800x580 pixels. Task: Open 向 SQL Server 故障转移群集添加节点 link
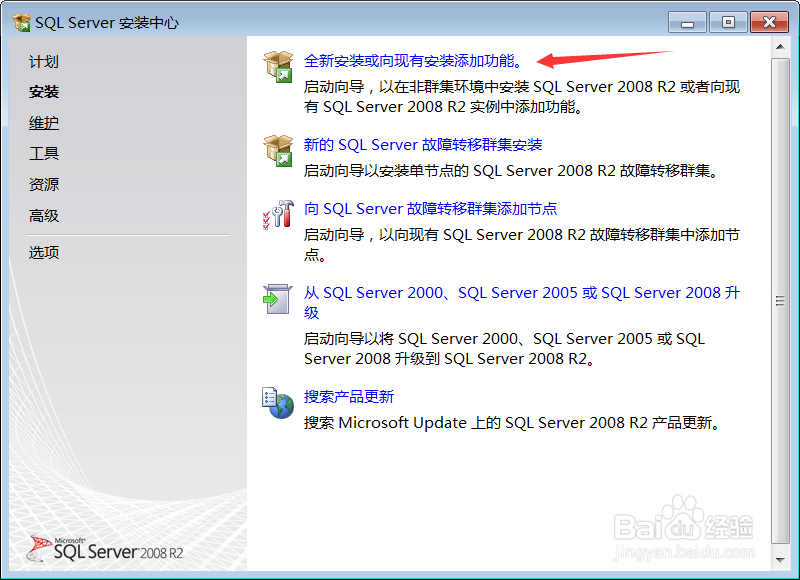[x=431, y=209]
